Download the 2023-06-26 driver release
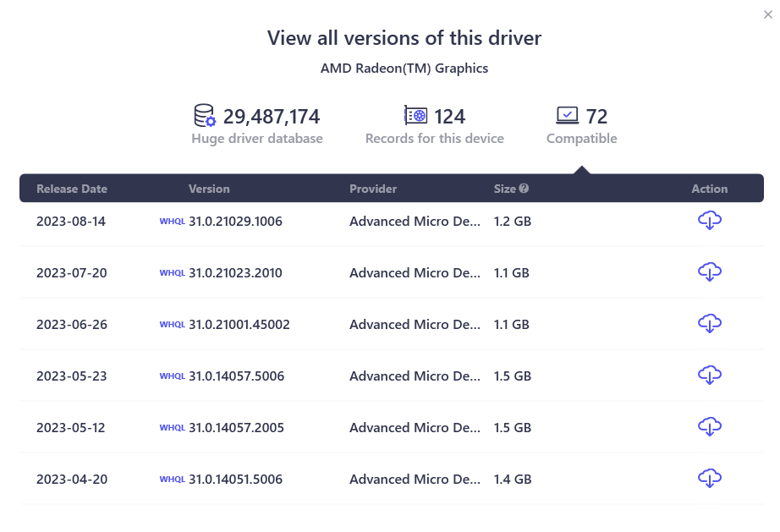The height and width of the screenshot is (532, 780). coord(709,325)
